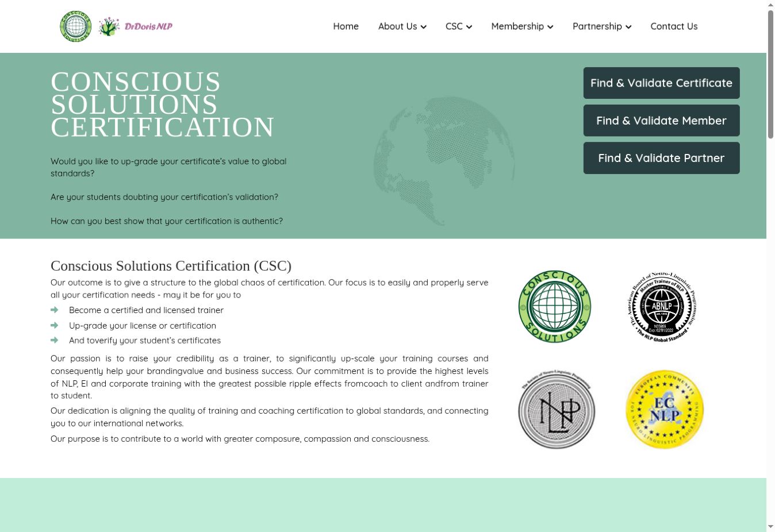Screen dimensions: 775x532
Task: Expand the About Us dropdown chevron
Action: 424,27
